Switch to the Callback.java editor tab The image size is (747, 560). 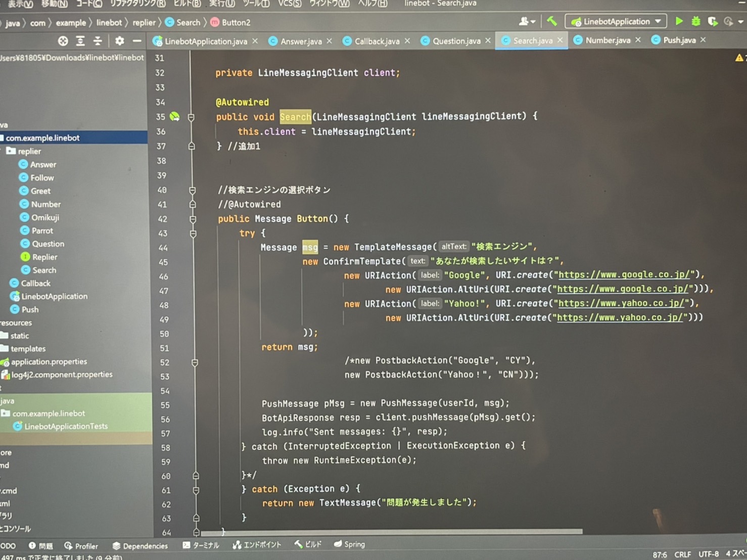coord(377,41)
